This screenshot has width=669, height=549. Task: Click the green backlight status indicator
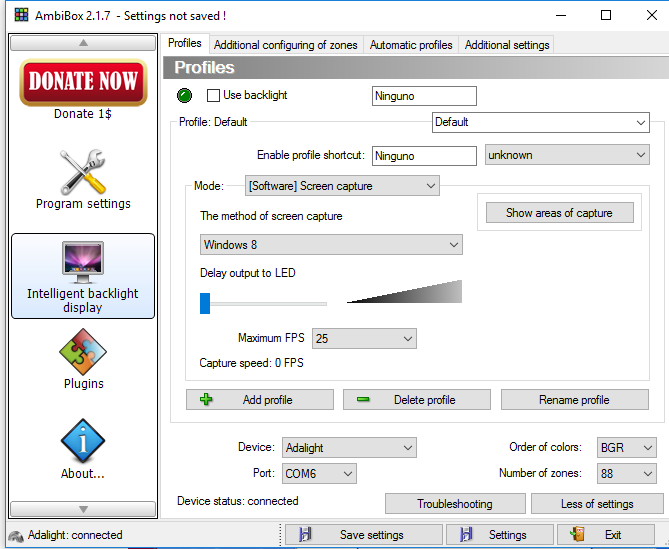[x=184, y=96]
